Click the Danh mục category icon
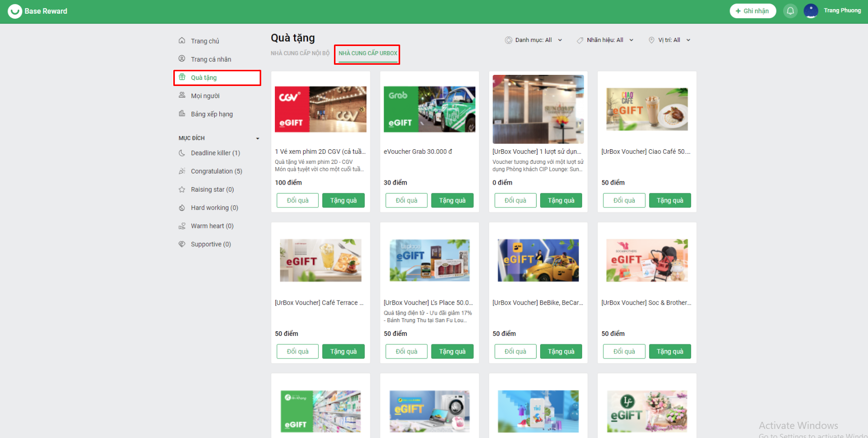Viewport: 868px width, 438px height. coord(508,40)
